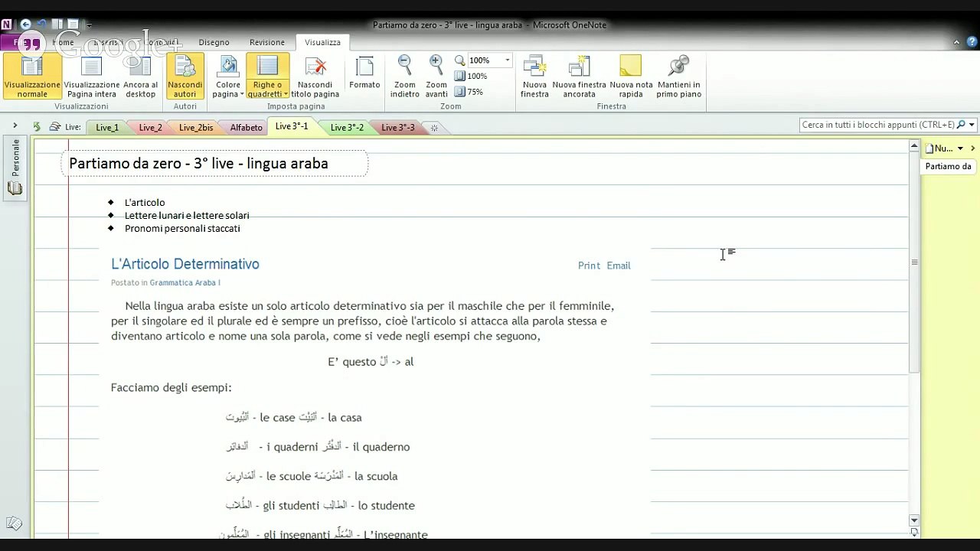Open the L'Articolo Determinativo heading link
This screenshot has height=551, width=980.
pos(185,264)
